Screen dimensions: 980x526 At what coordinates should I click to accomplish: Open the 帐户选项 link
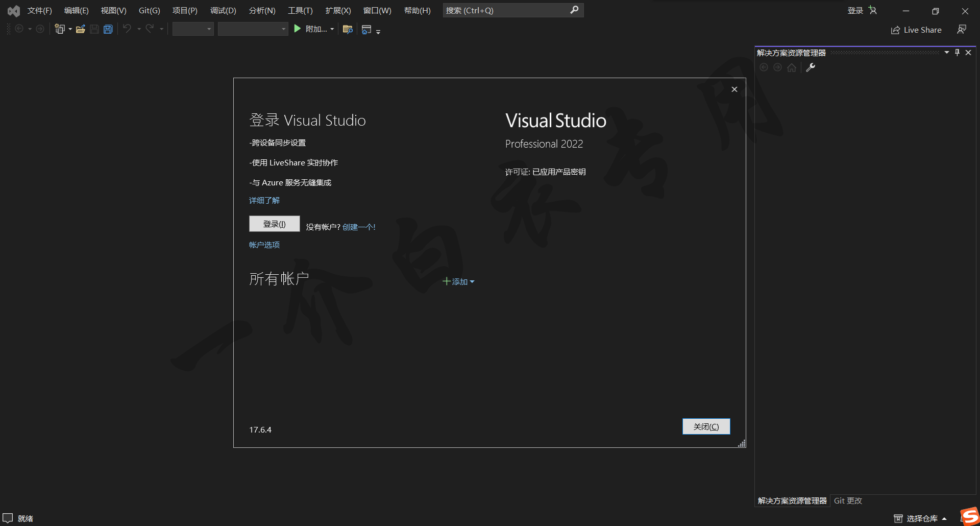pos(264,245)
